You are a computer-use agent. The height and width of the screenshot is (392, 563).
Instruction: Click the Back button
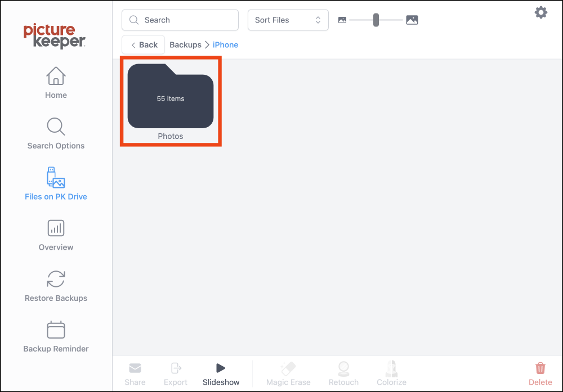tap(143, 45)
